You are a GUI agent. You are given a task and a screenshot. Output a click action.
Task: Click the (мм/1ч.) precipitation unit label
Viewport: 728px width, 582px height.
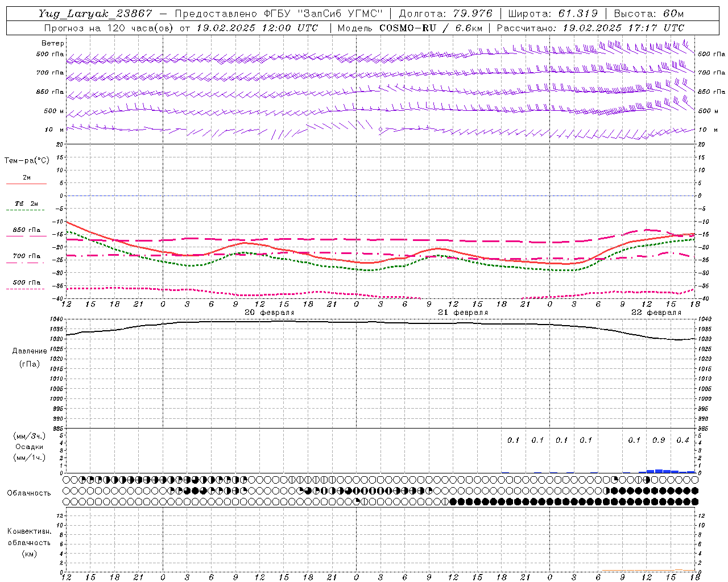(30, 458)
